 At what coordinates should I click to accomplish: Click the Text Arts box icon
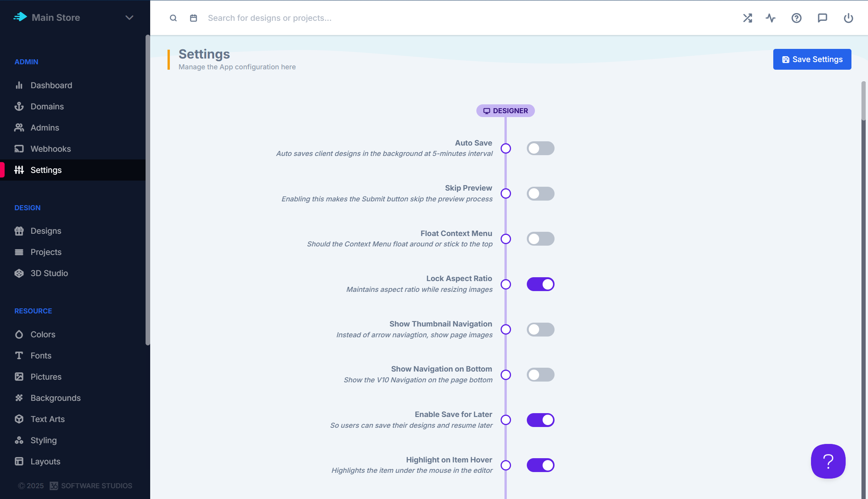pyautogui.click(x=19, y=419)
